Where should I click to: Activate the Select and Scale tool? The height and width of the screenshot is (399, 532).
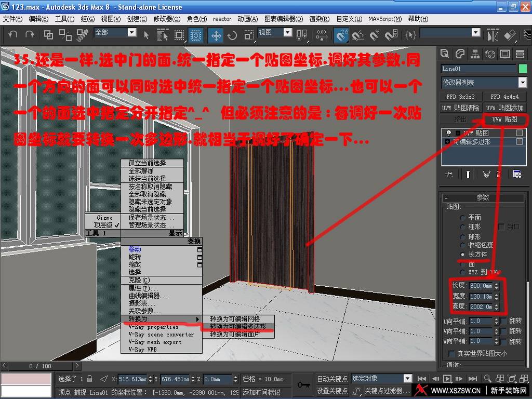tap(249, 35)
